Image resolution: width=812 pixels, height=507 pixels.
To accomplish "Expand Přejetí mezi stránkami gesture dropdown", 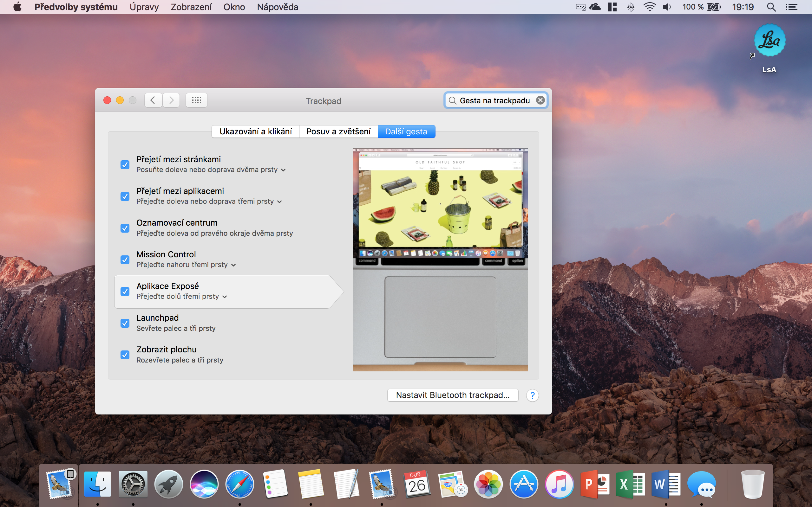I will point(284,170).
